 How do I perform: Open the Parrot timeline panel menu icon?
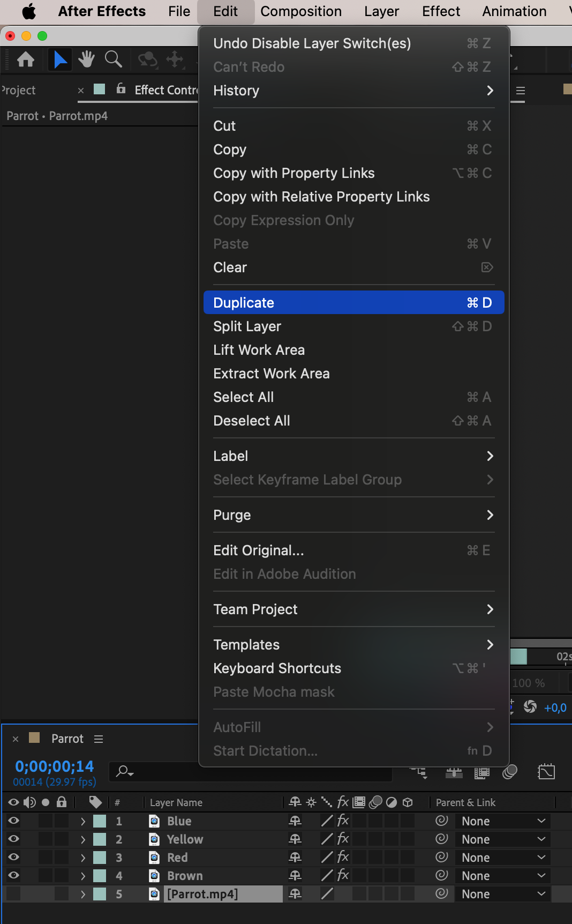click(99, 739)
